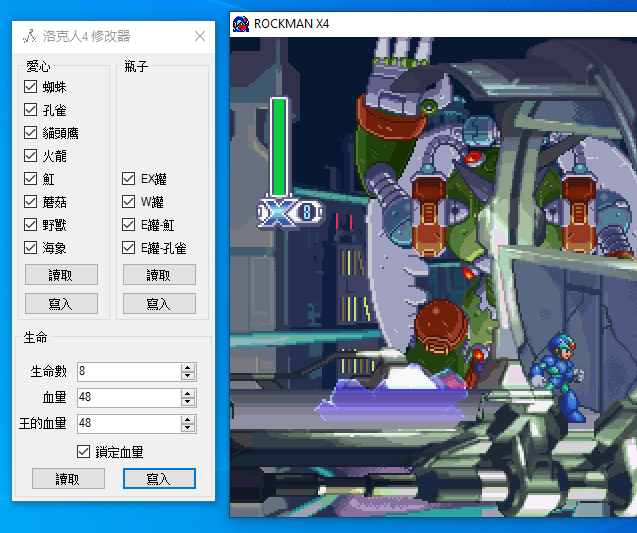637x533 pixels.
Task: Disable the 火龍 checkbox
Action: 30,156
